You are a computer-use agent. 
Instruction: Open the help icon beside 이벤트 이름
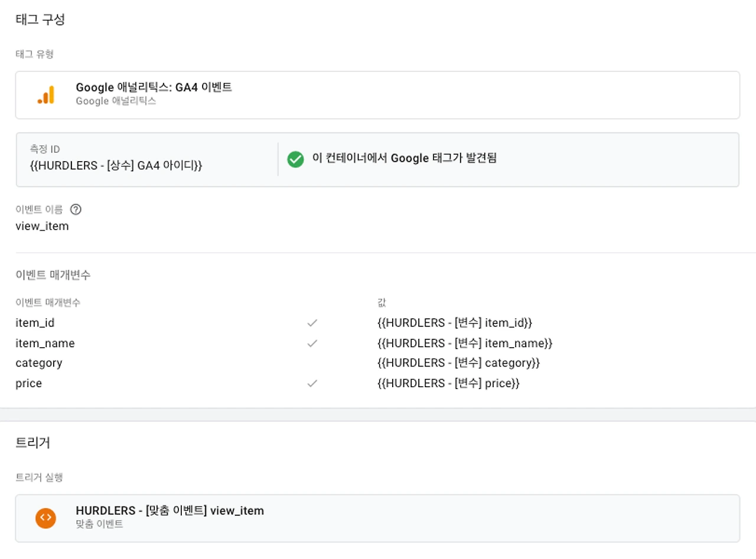(76, 209)
